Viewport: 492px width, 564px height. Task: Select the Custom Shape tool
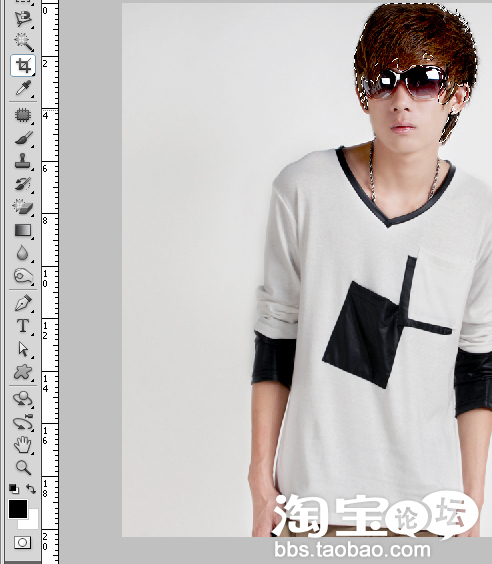click(x=23, y=372)
